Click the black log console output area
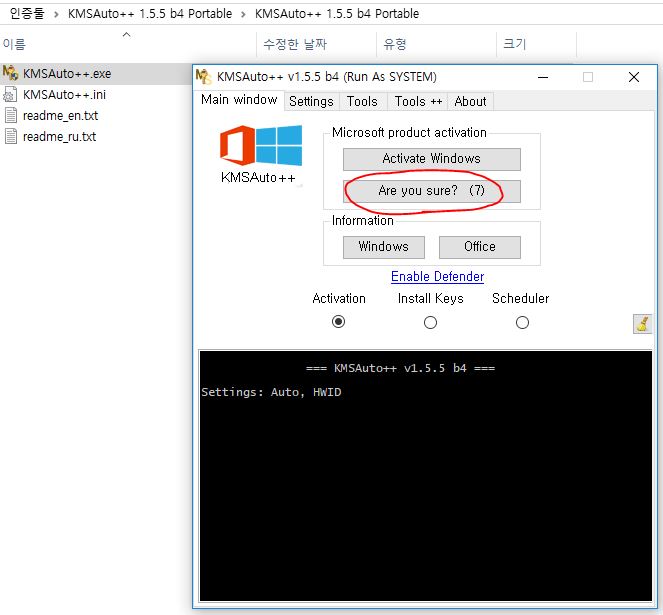 (425, 476)
